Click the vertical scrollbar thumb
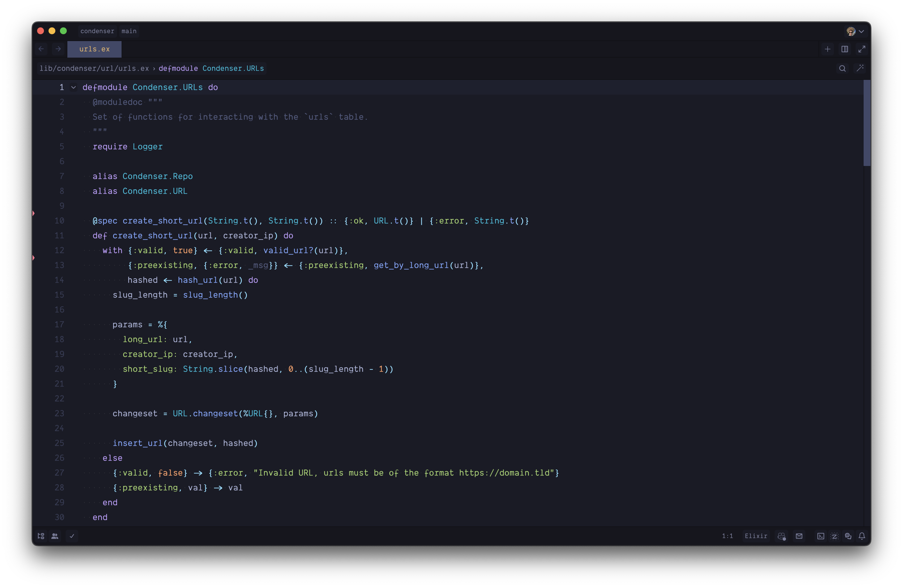The image size is (903, 588). click(x=867, y=123)
